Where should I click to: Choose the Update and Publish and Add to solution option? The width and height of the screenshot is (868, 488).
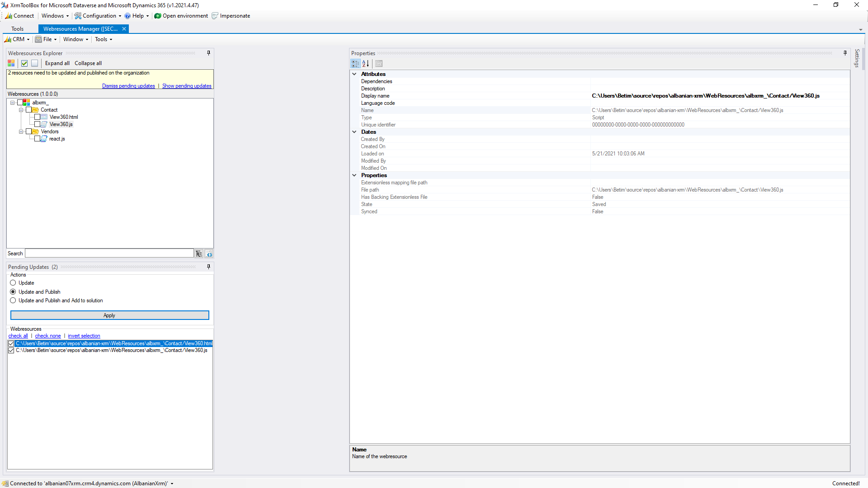pos(13,300)
